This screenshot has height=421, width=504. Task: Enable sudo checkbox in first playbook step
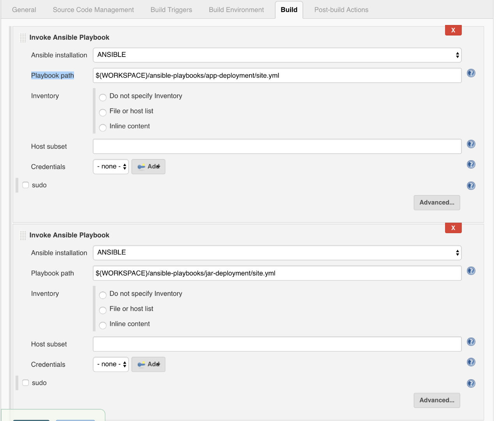point(26,185)
